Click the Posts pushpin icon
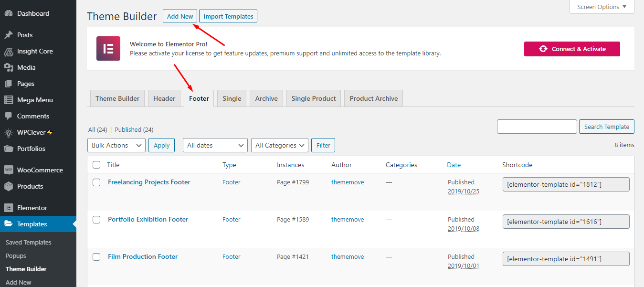 point(8,35)
